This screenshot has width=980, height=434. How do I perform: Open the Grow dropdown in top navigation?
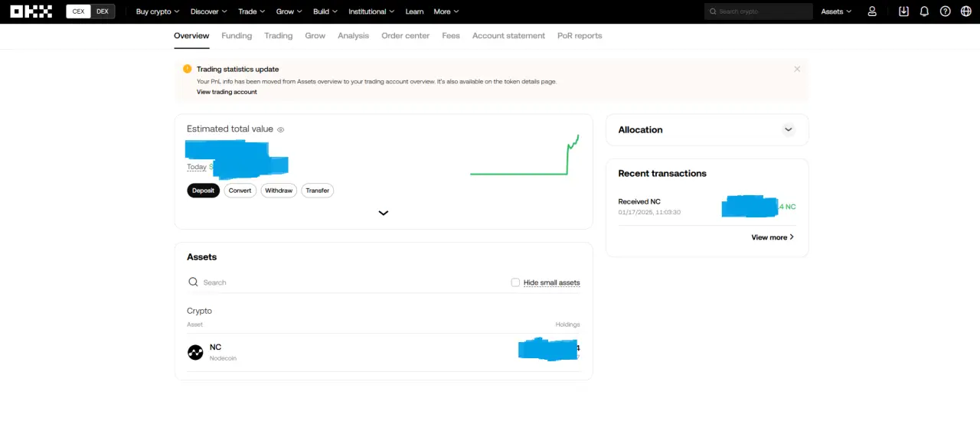click(x=289, y=11)
